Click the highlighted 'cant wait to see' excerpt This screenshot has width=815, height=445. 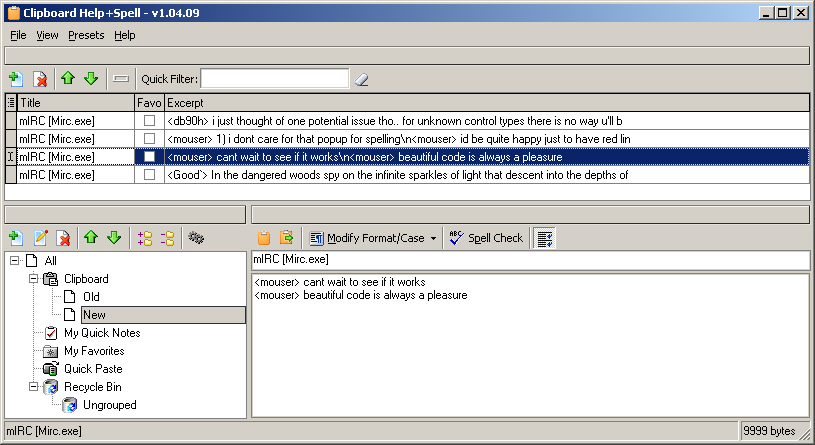[x=487, y=156]
